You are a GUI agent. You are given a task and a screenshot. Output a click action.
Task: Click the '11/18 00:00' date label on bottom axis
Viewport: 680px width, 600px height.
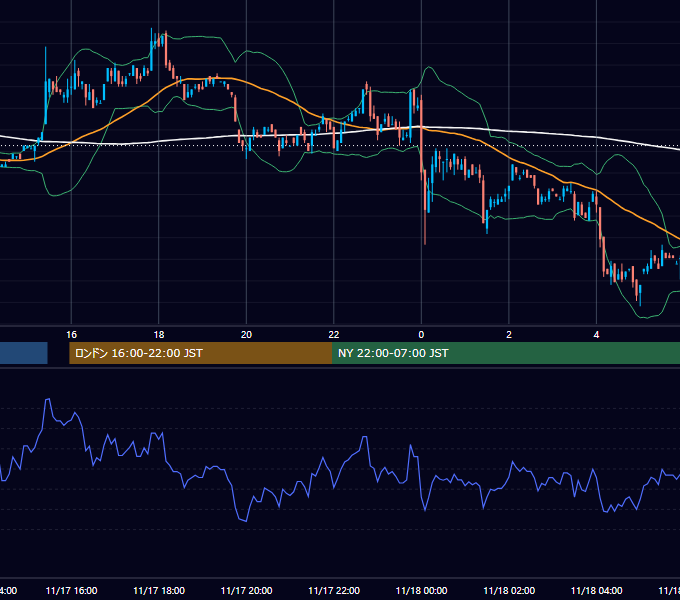click(x=421, y=590)
